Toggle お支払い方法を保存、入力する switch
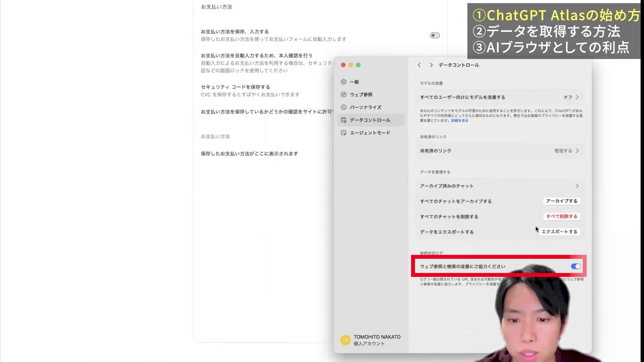644x362 pixels. pyautogui.click(x=435, y=35)
